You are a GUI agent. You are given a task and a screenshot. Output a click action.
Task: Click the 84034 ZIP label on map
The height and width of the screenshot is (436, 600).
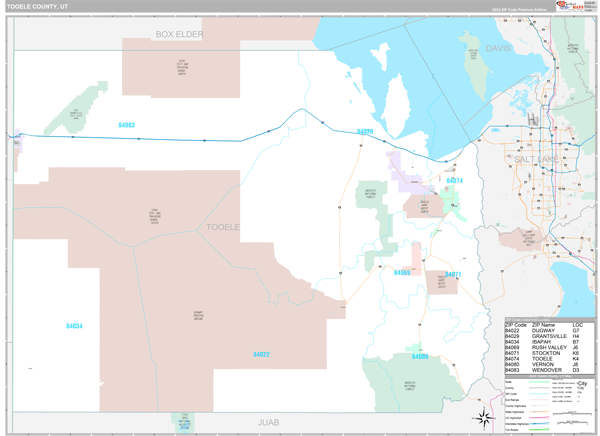(x=74, y=326)
